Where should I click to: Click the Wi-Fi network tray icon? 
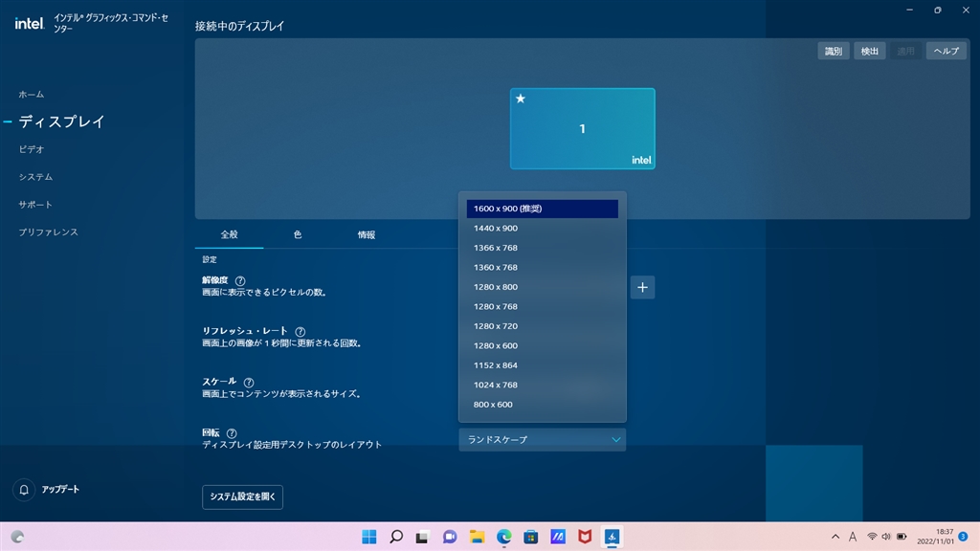(872, 537)
